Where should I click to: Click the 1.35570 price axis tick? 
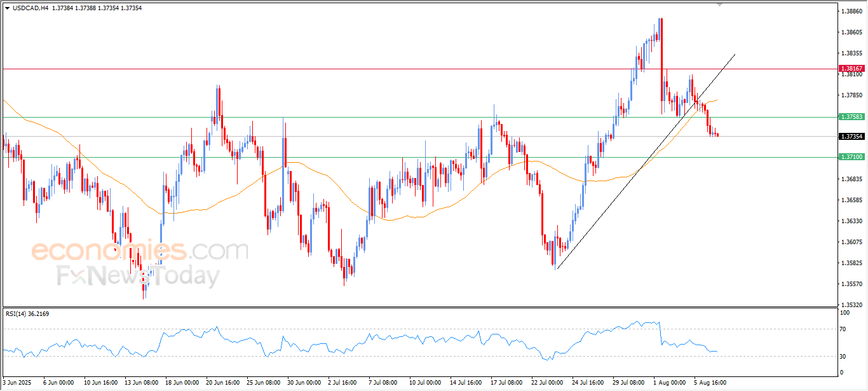[851, 284]
